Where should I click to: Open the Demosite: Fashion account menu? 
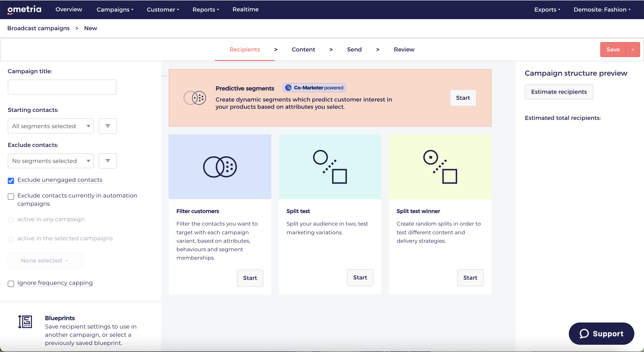(602, 9)
